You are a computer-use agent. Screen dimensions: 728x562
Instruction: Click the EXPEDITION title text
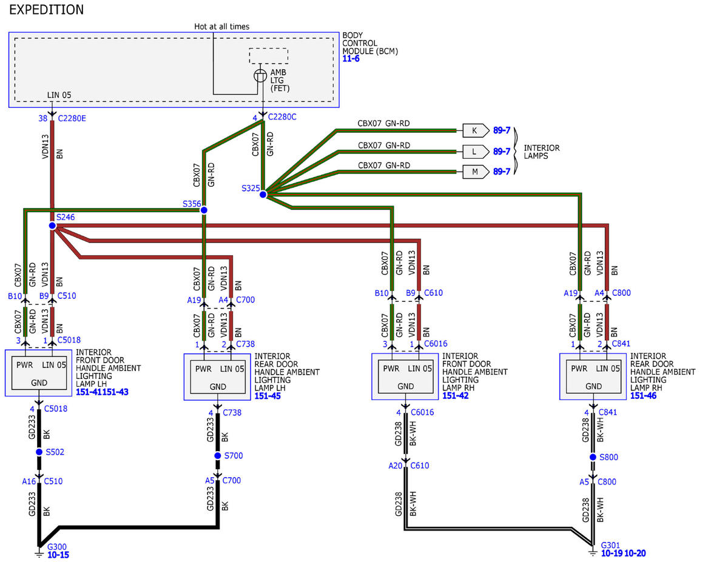47,10
